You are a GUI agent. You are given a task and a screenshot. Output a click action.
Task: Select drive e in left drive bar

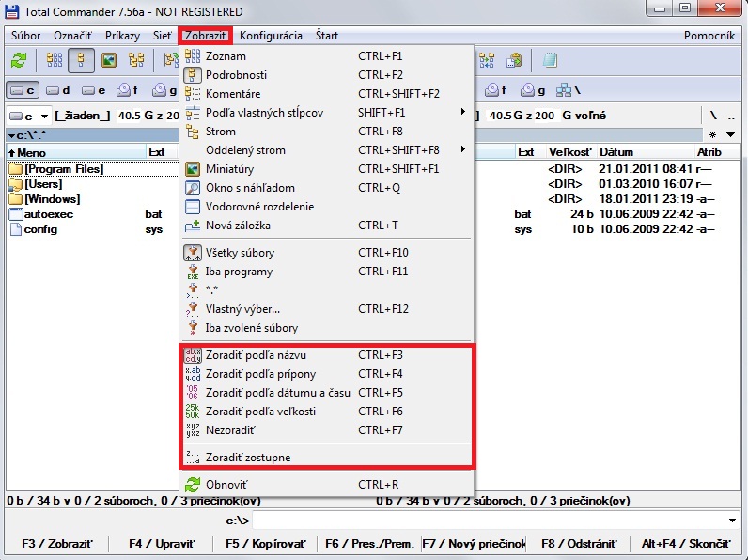point(94,89)
